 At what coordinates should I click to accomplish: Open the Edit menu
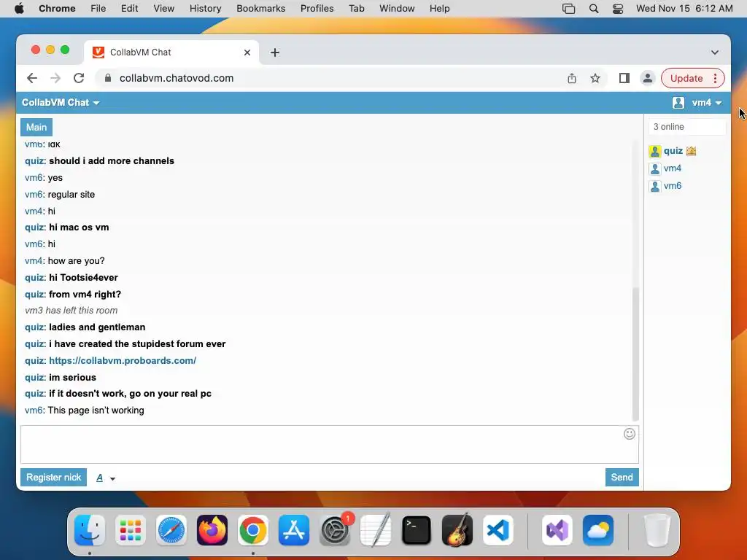(129, 9)
